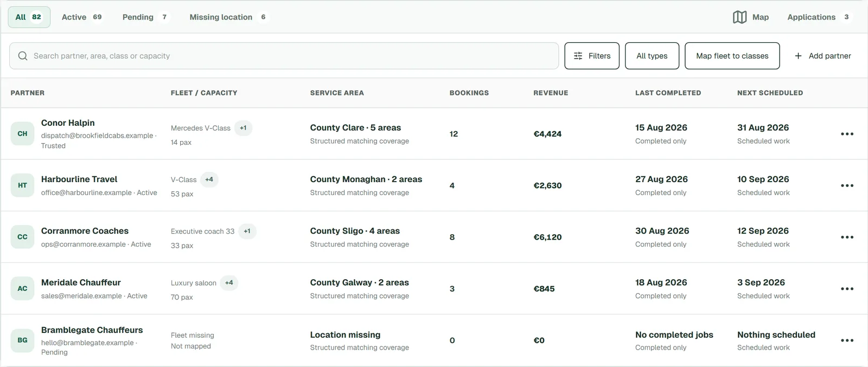The width and height of the screenshot is (868, 367).
Task: Click the Add partner button
Action: [x=822, y=56]
